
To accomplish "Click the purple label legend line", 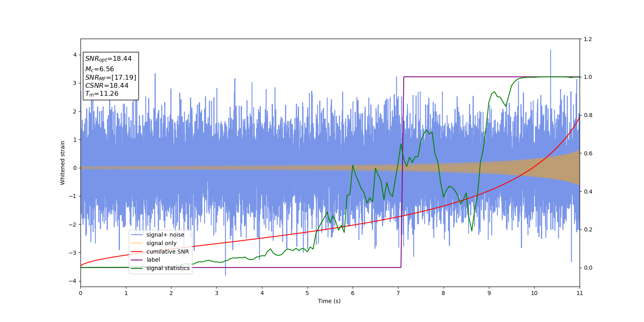I will pyautogui.click(x=137, y=260).
